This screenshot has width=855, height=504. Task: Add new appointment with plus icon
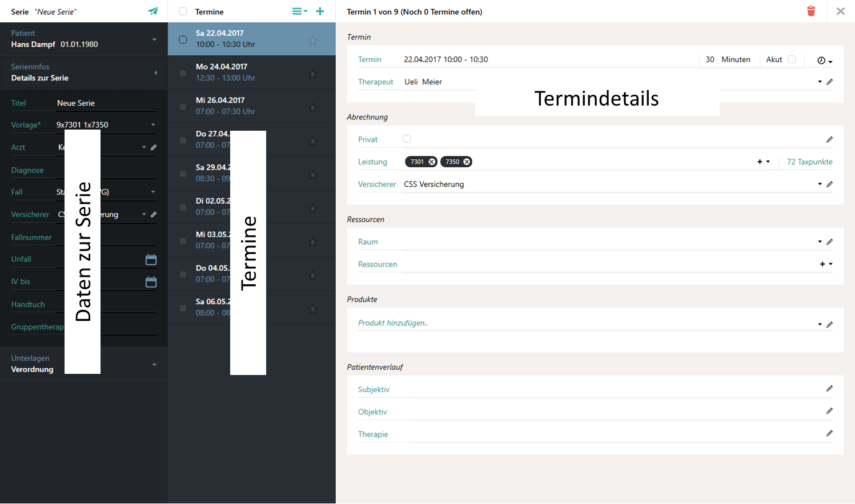click(320, 11)
